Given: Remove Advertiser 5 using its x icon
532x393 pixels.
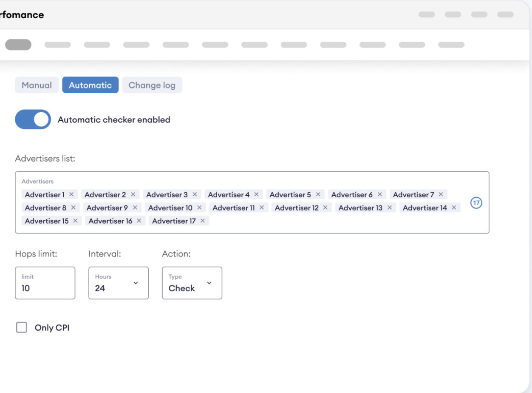Looking at the screenshot, I should (x=317, y=194).
